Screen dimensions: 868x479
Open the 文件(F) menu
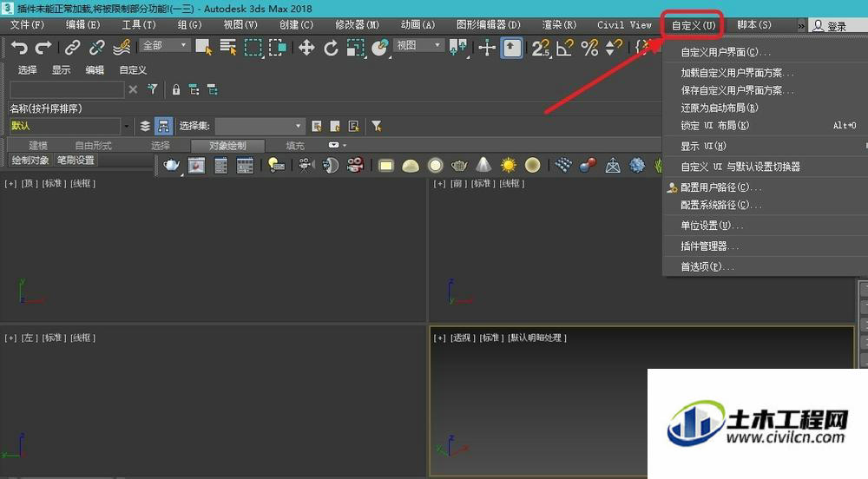pyautogui.click(x=27, y=25)
